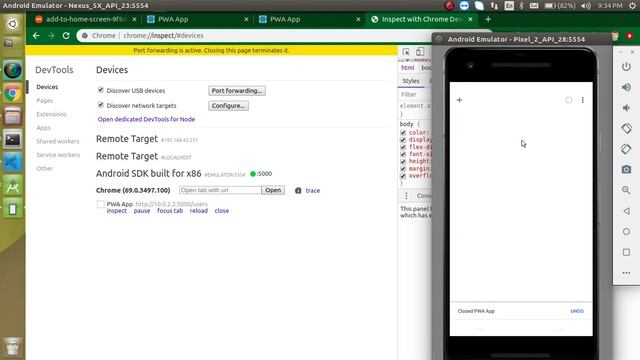Click the bug icon next to trace
Screen dimensions: 640x360
[x=298, y=191]
